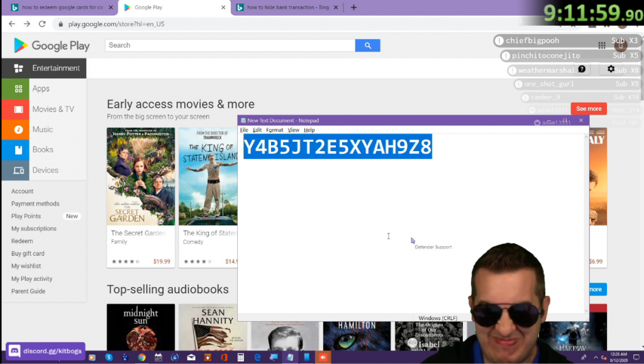Image resolution: width=644 pixels, height=364 pixels.
Task: Open Play Points
Action: (x=26, y=216)
